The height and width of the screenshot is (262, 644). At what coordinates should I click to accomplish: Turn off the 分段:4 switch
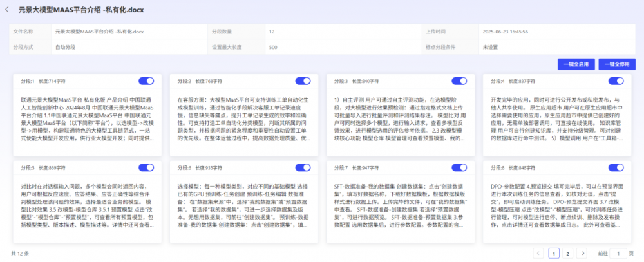coord(616,81)
